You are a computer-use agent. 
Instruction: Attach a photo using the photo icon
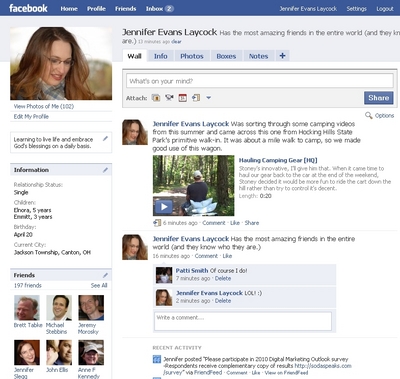[156, 98]
